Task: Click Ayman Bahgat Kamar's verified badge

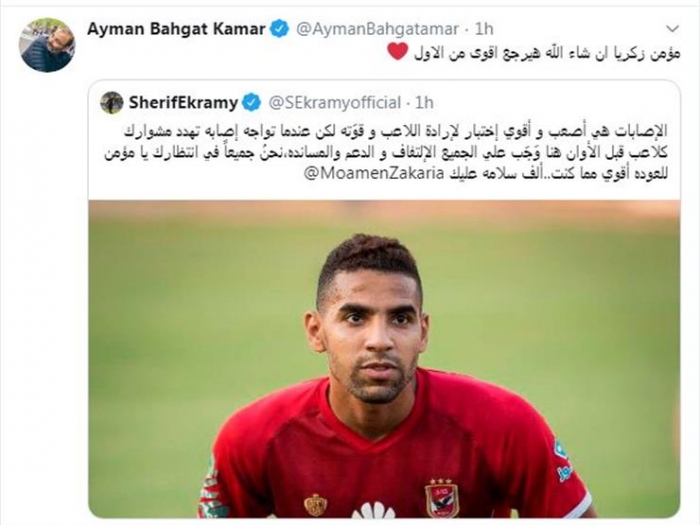Action: pyautogui.click(x=280, y=29)
